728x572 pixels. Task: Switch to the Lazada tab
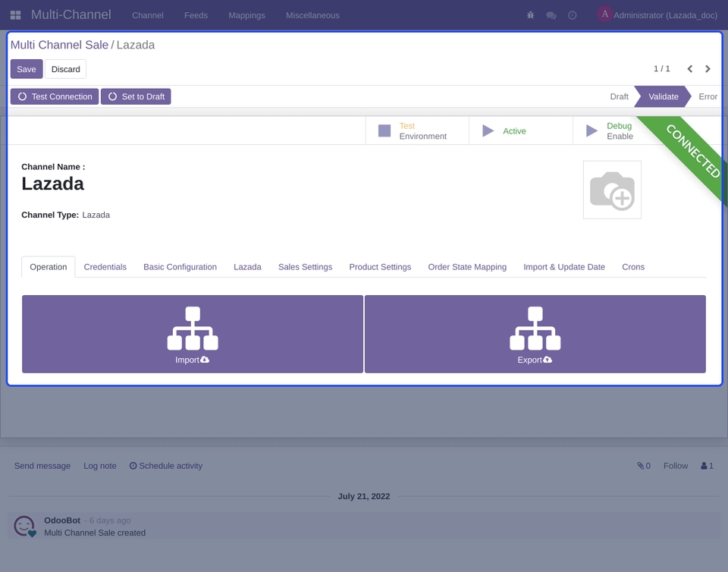click(247, 267)
